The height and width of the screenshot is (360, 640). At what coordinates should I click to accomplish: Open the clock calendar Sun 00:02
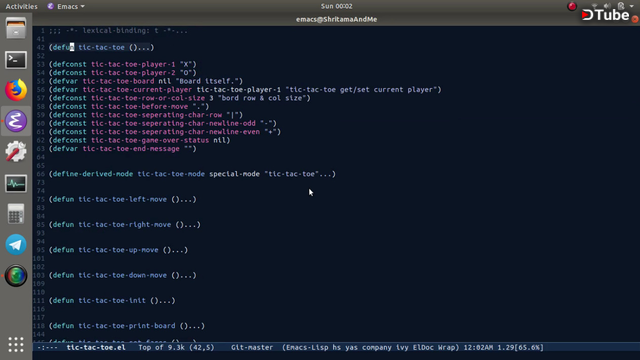[x=336, y=6]
